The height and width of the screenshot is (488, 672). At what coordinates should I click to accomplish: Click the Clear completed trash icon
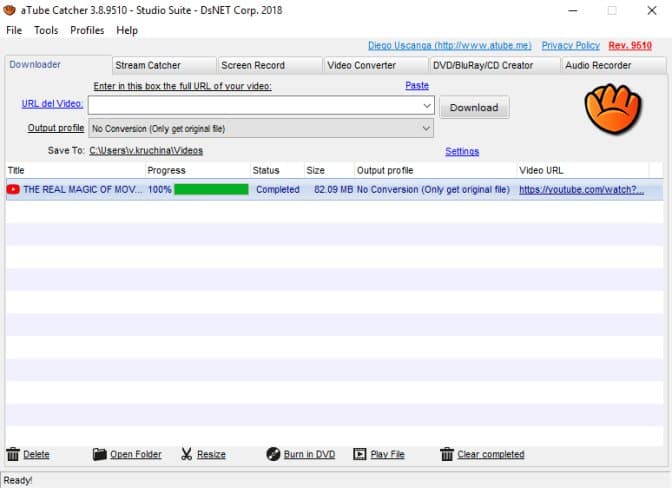(x=447, y=454)
